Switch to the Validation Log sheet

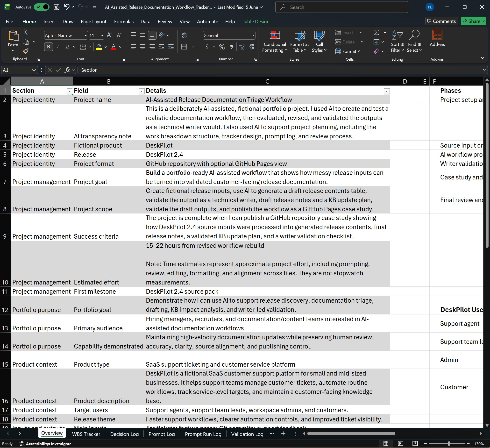click(x=247, y=434)
